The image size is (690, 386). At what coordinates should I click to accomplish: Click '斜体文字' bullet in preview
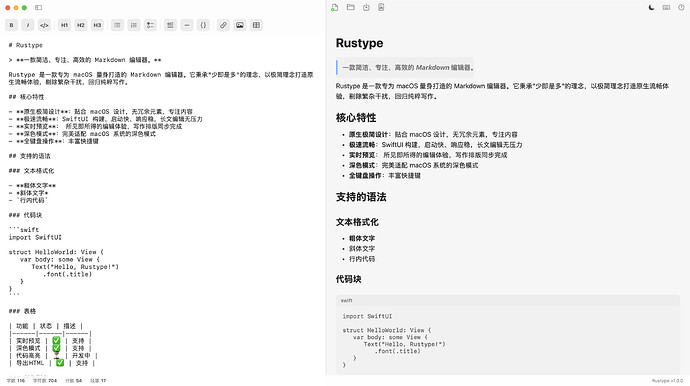[x=362, y=249]
